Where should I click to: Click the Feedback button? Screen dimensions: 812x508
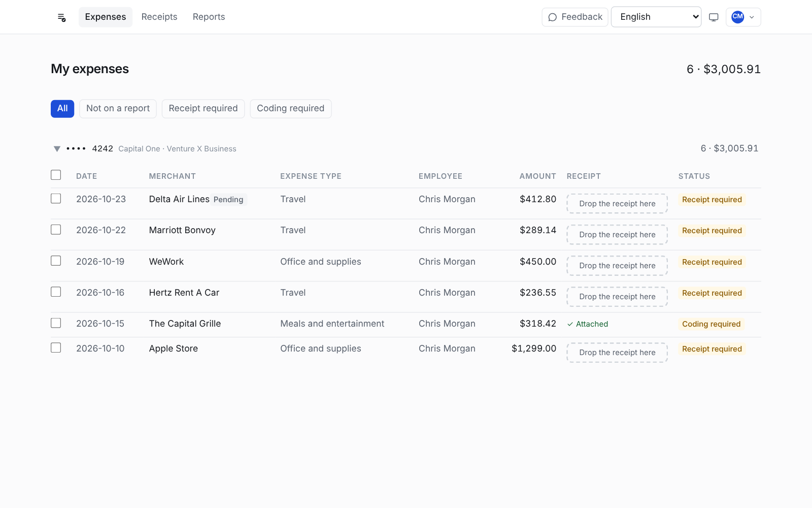click(x=574, y=17)
